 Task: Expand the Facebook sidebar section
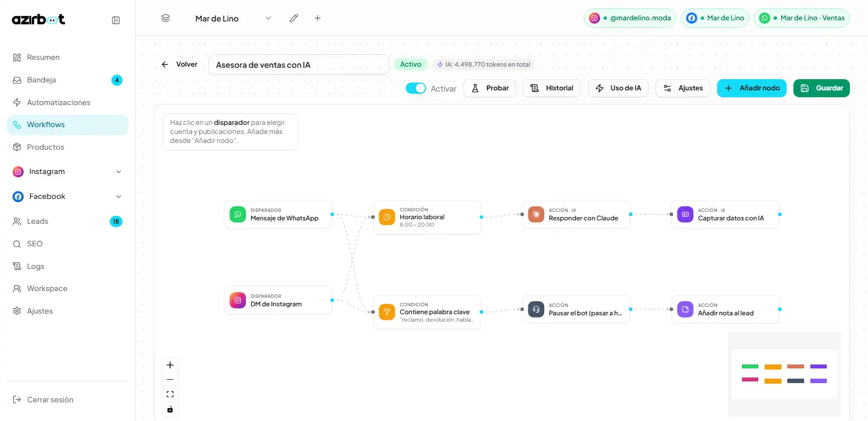pyautogui.click(x=119, y=197)
